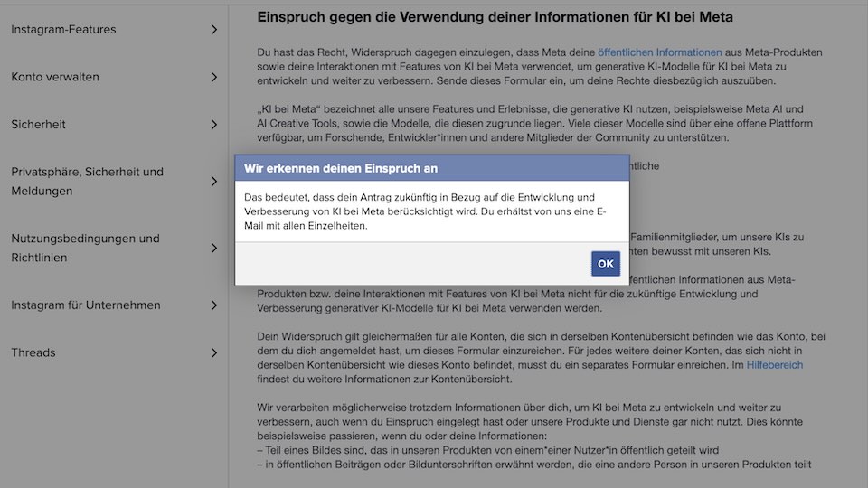Click chevron beside Nutzungsbedingungen und Richtlinien

pos(213,248)
